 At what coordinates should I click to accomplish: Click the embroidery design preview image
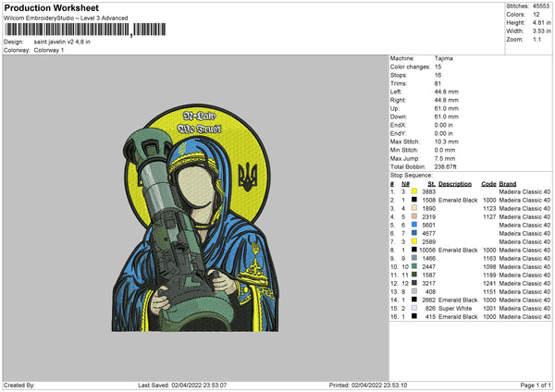coord(195,217)
